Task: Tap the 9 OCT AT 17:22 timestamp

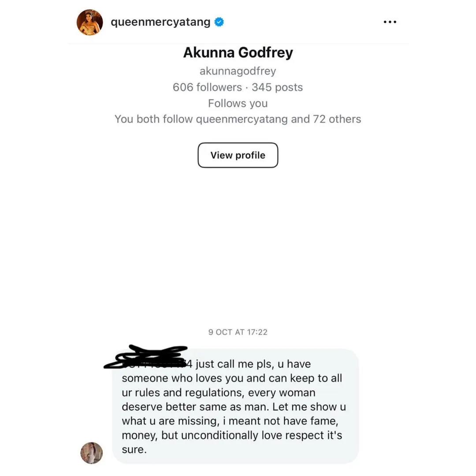Action: (x=238, y=332)
